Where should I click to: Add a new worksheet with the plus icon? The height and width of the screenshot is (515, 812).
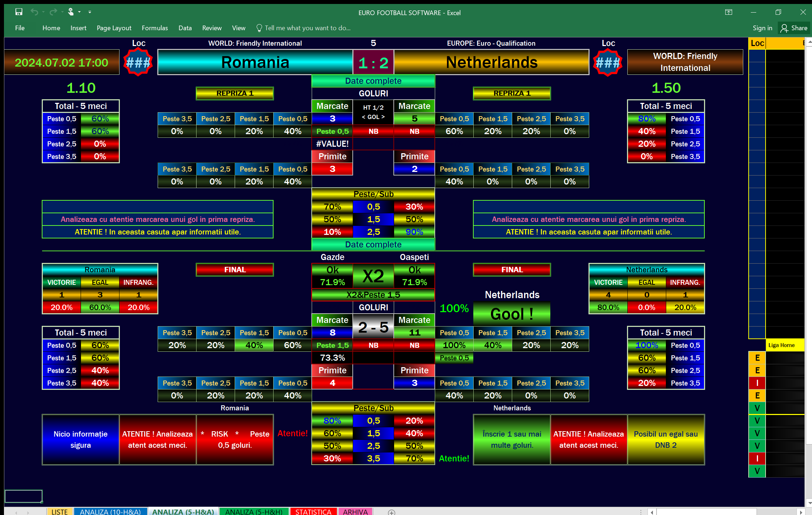coord(392,512)
